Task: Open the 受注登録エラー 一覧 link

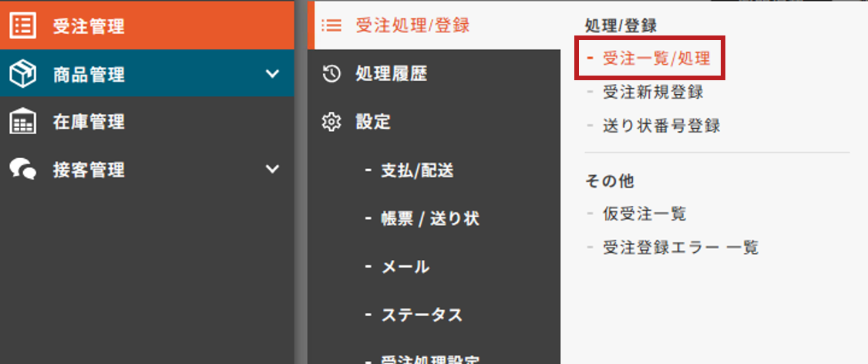Action: click(x=681, y=247)
